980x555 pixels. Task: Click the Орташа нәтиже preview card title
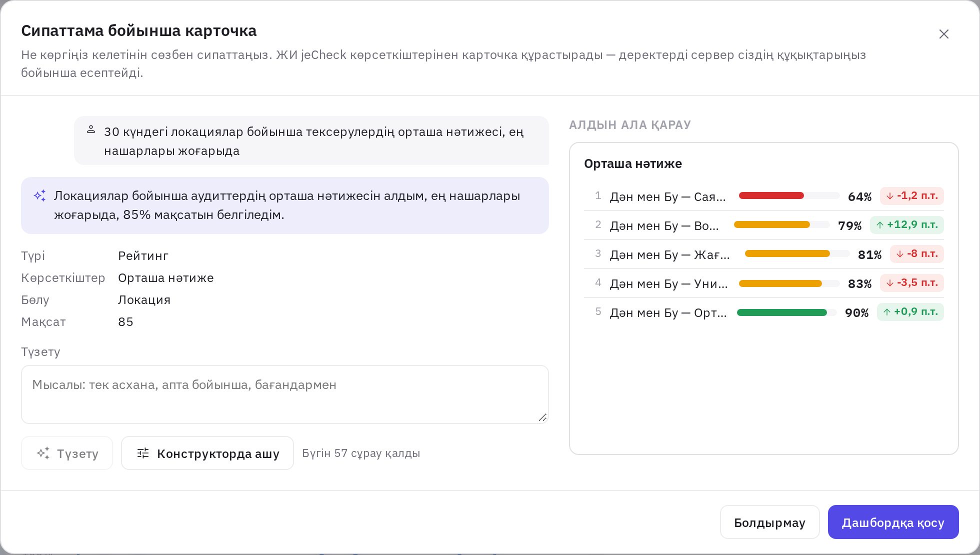coord(632,164)
